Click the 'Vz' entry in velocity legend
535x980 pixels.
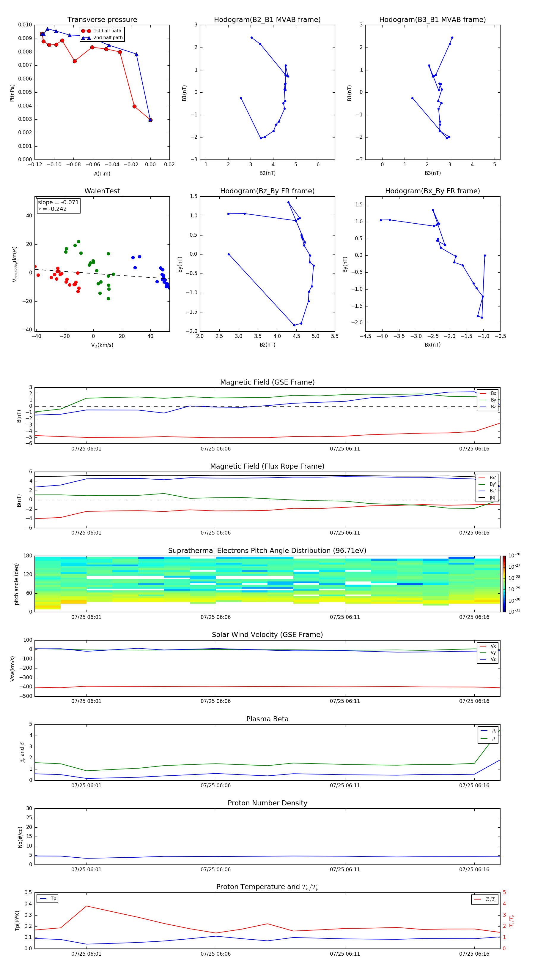click(x=488, y=659)
